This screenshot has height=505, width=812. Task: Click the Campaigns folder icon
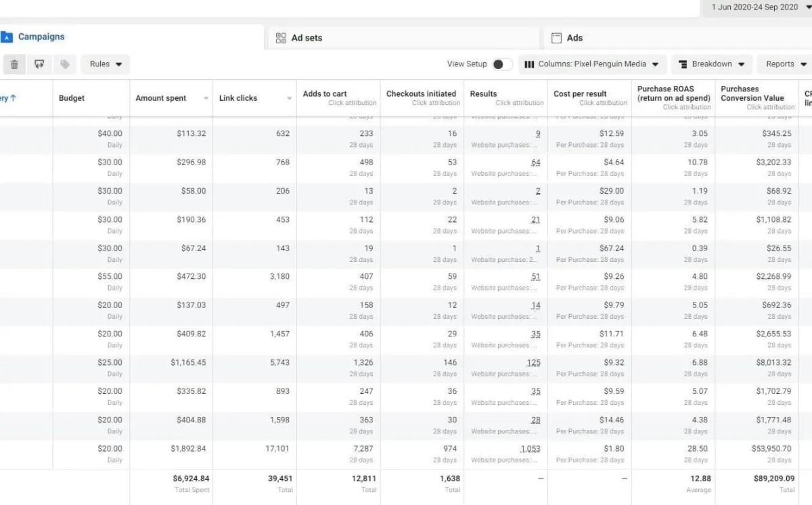coord(7,37)
